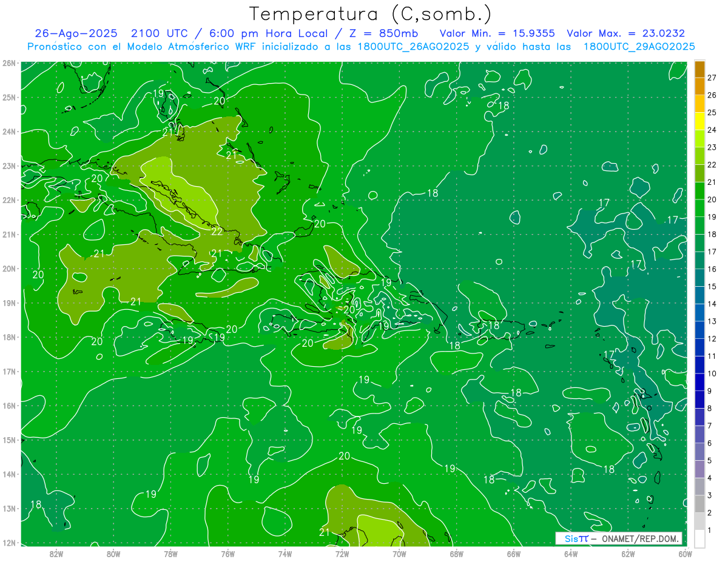Select the date text '26-Ago-2025'

point(76,33)
